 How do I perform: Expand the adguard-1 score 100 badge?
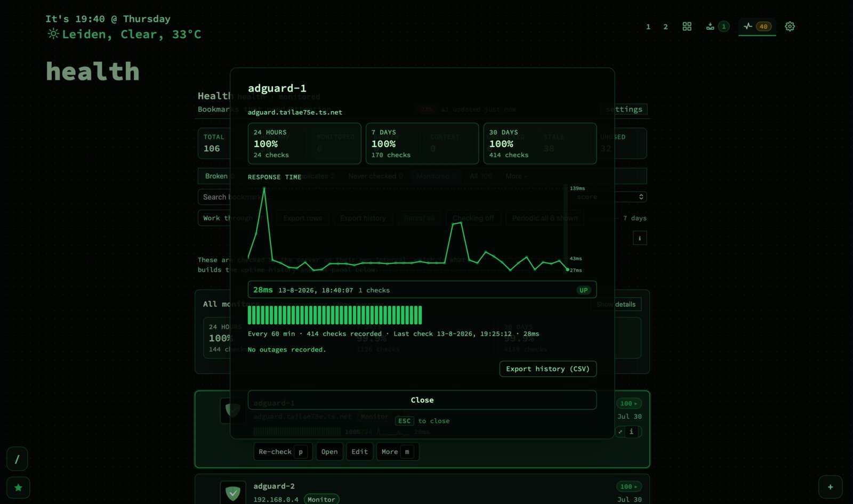click(629, 403)
